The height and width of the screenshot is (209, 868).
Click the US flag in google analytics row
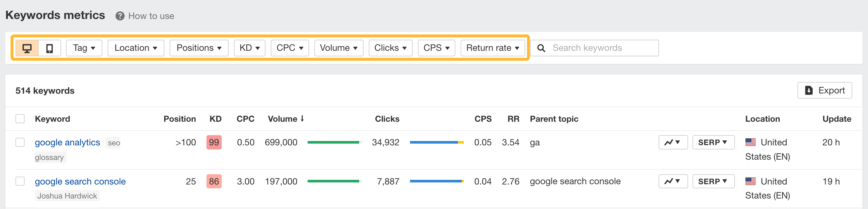[750, 142]
